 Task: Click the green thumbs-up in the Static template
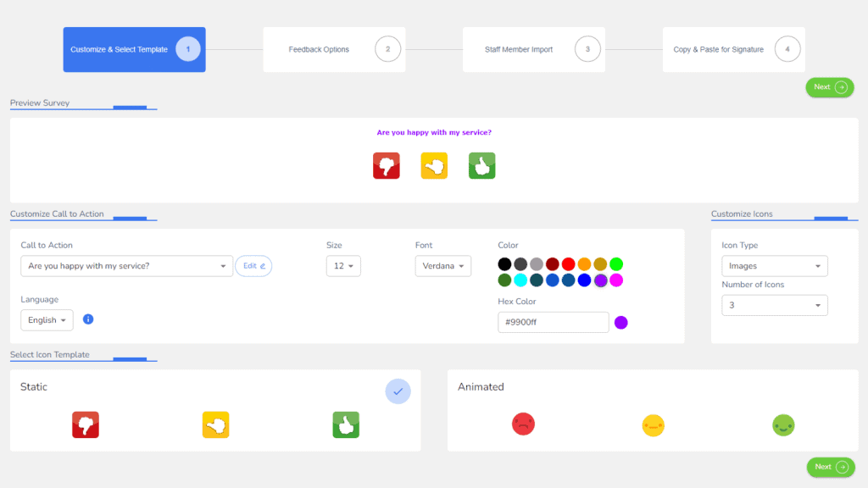coord(346,424)
